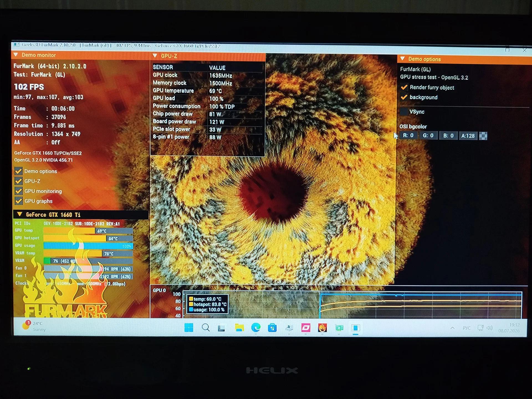
Task: Click the R: 0 color value field
Action: click(408, 135)
